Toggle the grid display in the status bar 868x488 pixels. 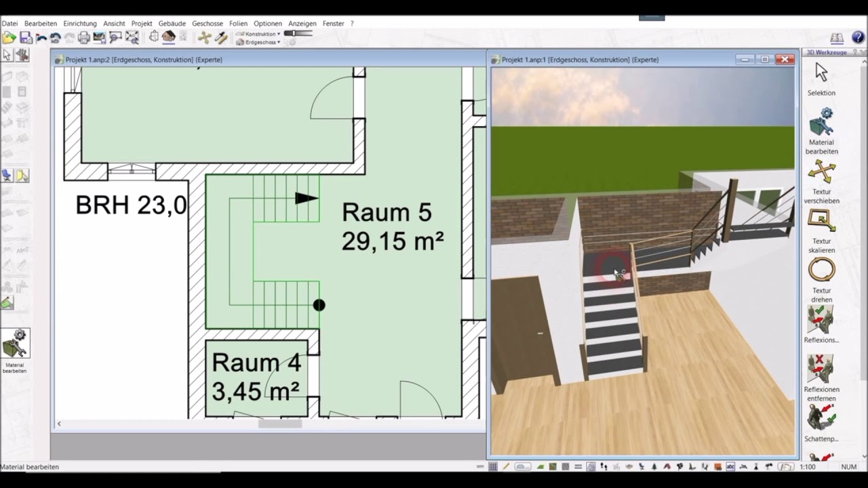pyautogui.click(x=493, y=466)
